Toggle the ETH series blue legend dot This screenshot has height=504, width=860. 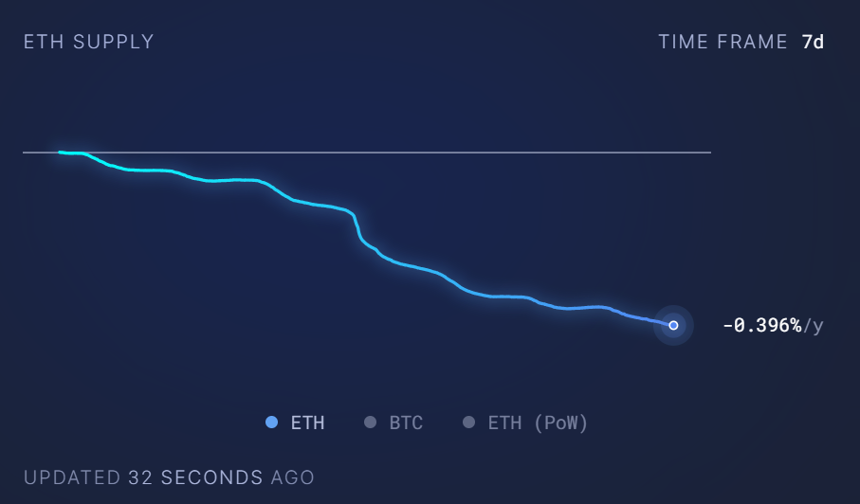272,423
